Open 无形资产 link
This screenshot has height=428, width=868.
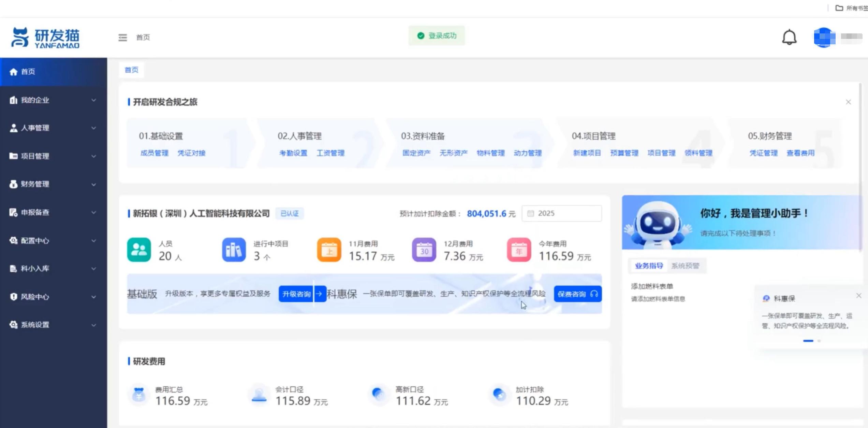point(454,153)
